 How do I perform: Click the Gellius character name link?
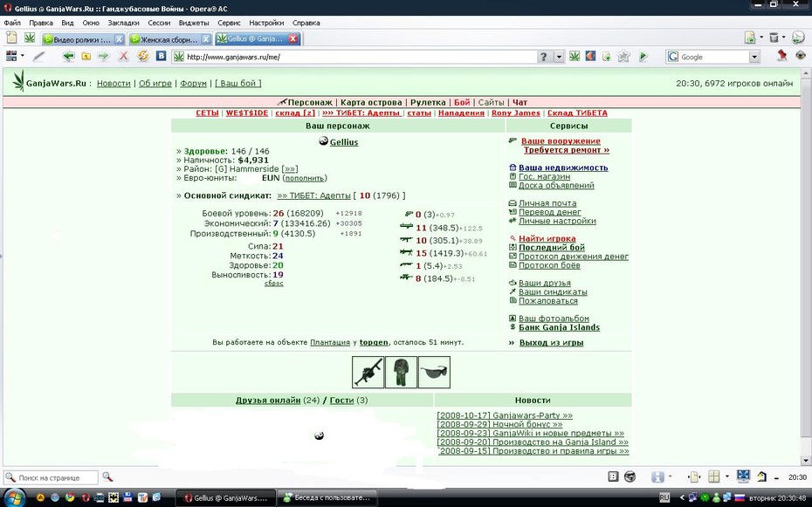[344, 142]
